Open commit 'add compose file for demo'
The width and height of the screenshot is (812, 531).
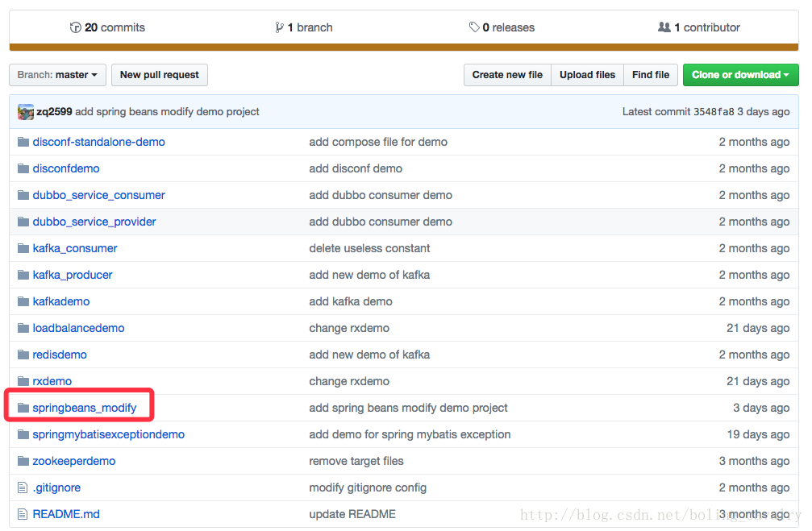tap(378, 142)
